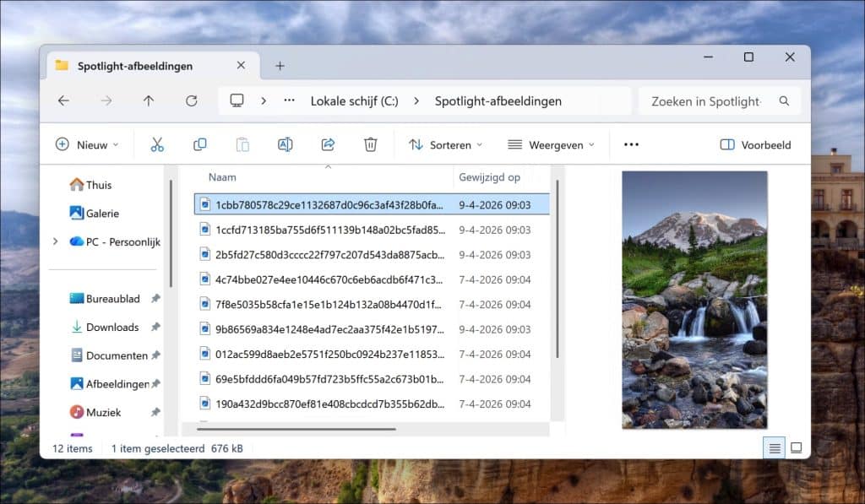Click Lokale schijf (C:) in the breadcrumb
Viewport: 865px width, 504px height.
(x=356, y=100)
